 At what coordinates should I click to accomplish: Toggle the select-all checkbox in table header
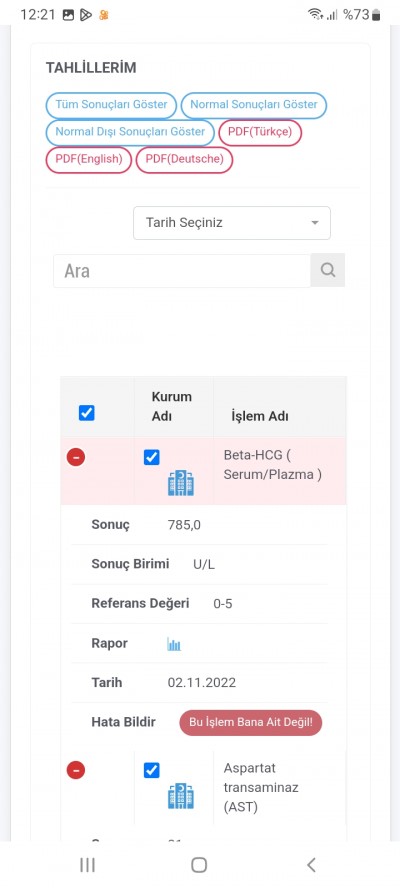[87, 413]
